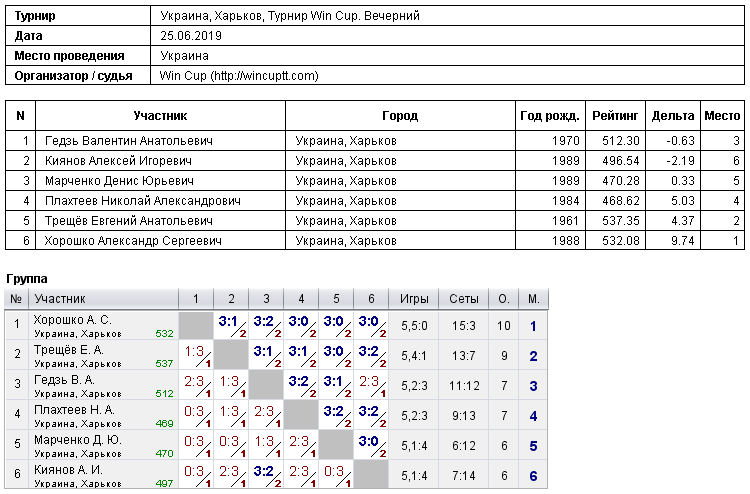Select participant 'Плахтеев Николай Александрович'
This screenshot has width=750, height=494.
tap(143, 201)
